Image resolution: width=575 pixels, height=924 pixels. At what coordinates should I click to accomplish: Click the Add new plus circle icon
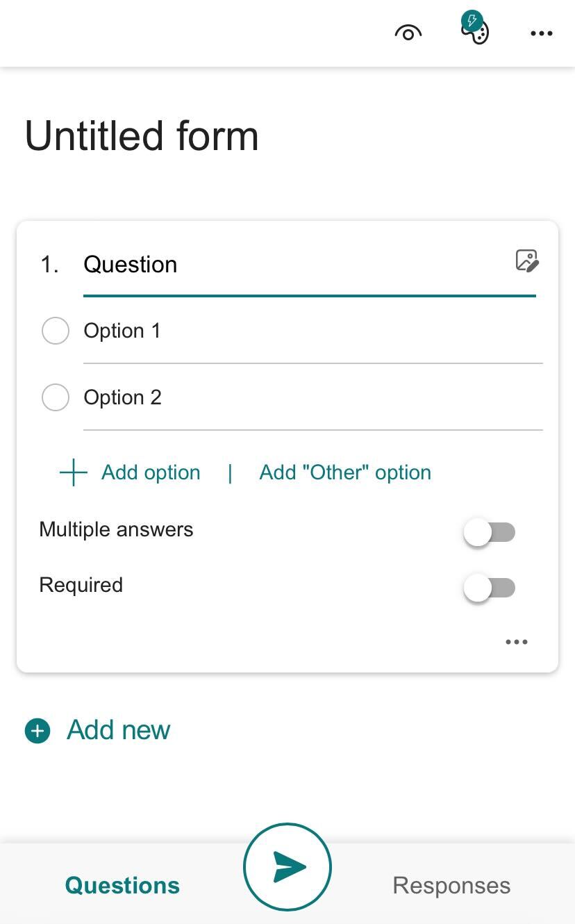coord(37,731)
